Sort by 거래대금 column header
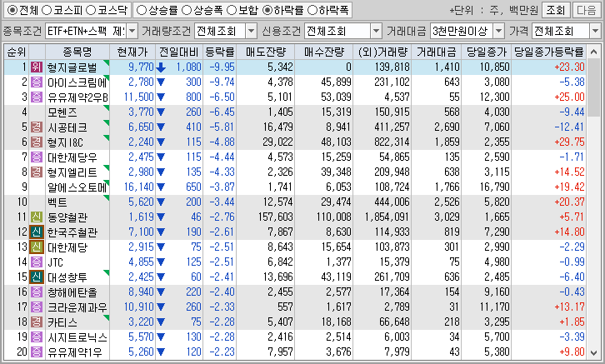 (437, 52)
